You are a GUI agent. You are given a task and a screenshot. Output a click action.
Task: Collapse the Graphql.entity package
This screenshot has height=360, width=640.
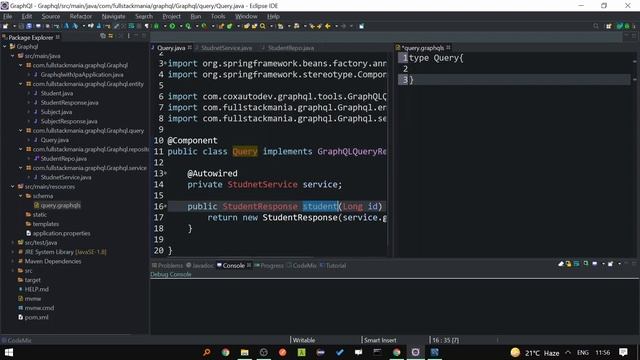pyautogui.click(x=20, y=84)
